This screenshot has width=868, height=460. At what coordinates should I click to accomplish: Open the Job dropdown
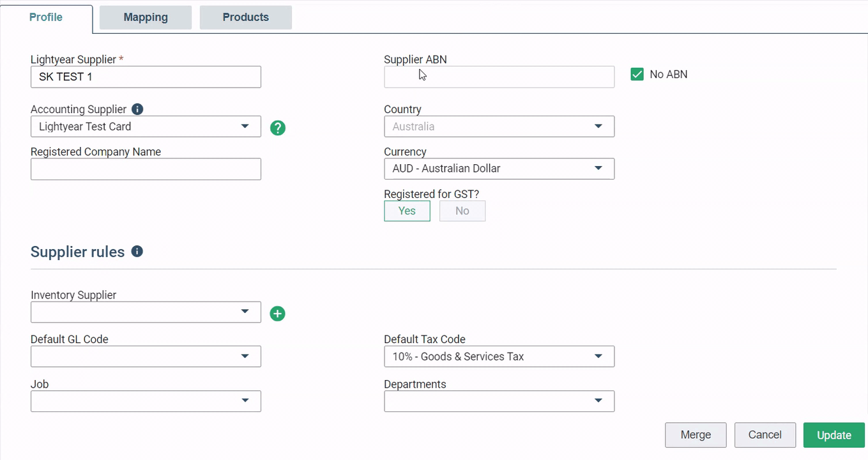tap(146, 401)
